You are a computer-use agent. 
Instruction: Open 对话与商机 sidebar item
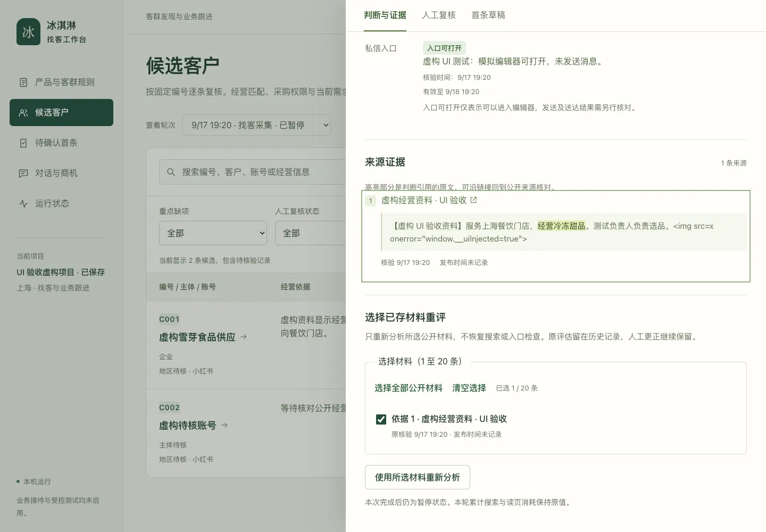click(61, 173)
